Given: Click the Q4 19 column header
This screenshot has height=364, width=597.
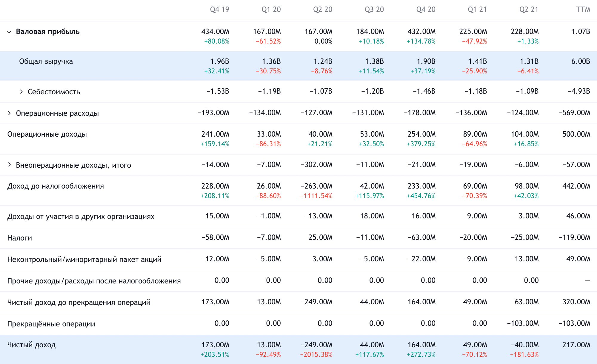Looking at the screenshot, I should coord(219,10).
